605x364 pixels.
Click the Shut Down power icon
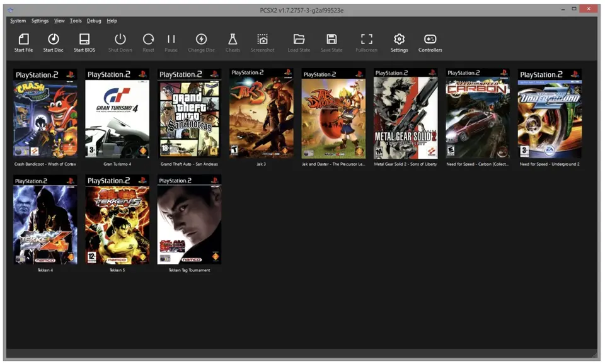[120, 39]
